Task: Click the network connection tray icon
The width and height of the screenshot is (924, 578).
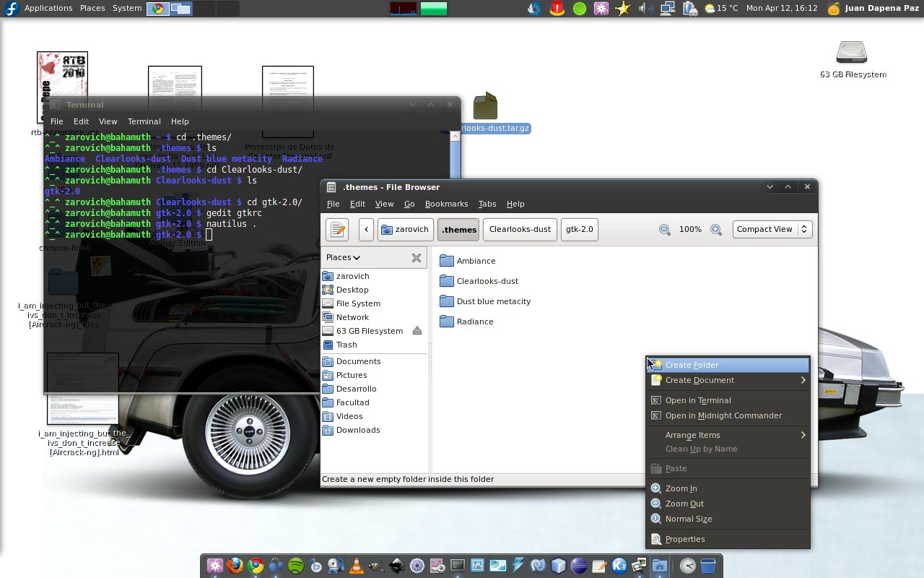Action: click(668, 9)
